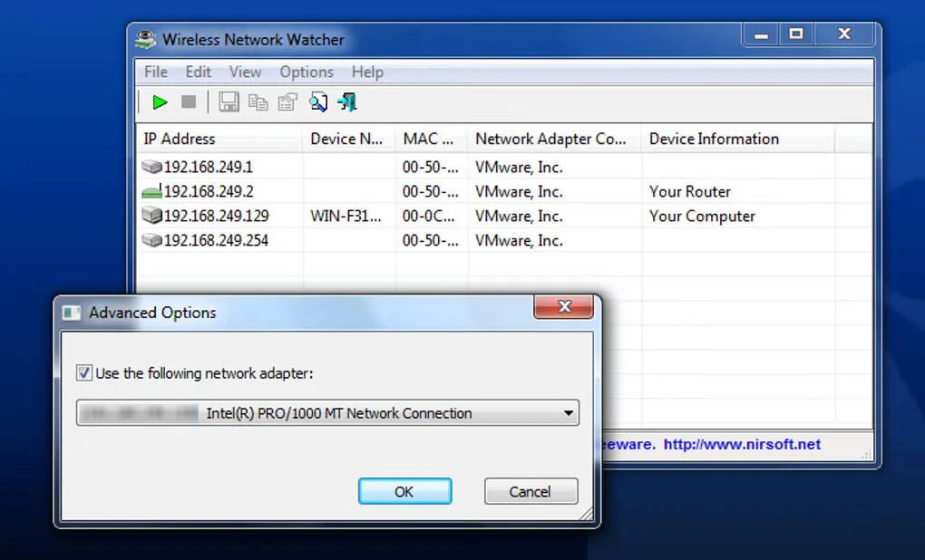Click the Wireless Network Watcher title bar icon
The image size is (925, 560).
[145, 40]
